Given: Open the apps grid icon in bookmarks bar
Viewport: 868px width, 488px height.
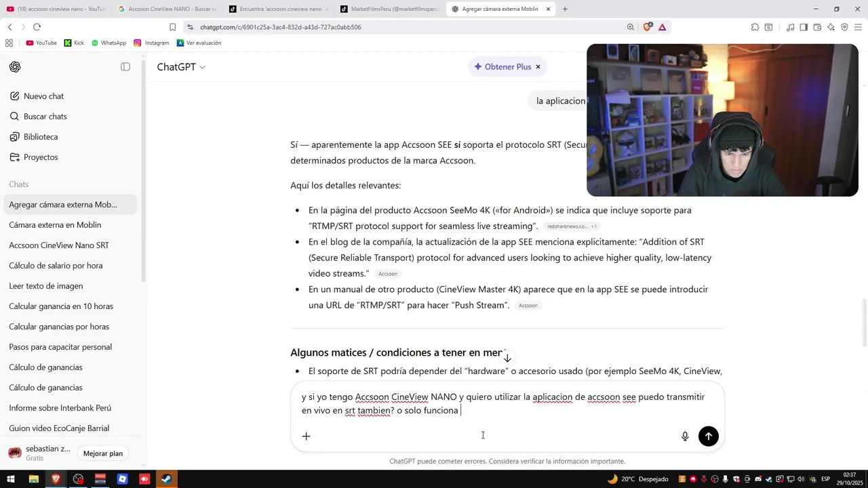Looking at the screenshot, I should (x=9, y=43).
